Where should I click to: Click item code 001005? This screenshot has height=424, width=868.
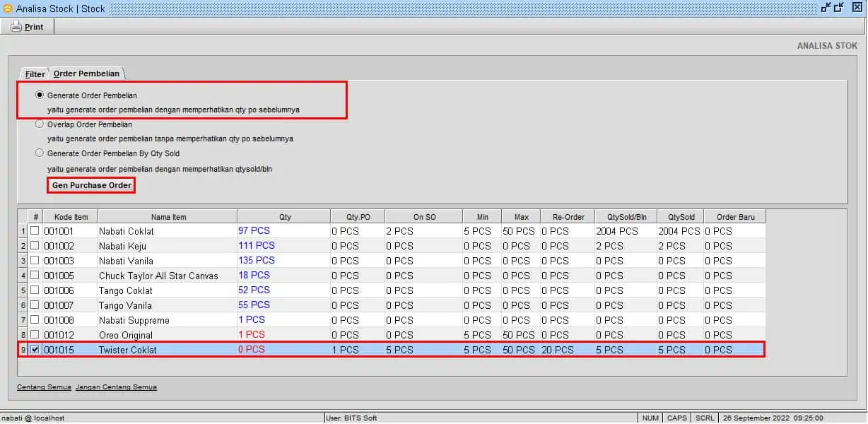[x=70, y=276]
